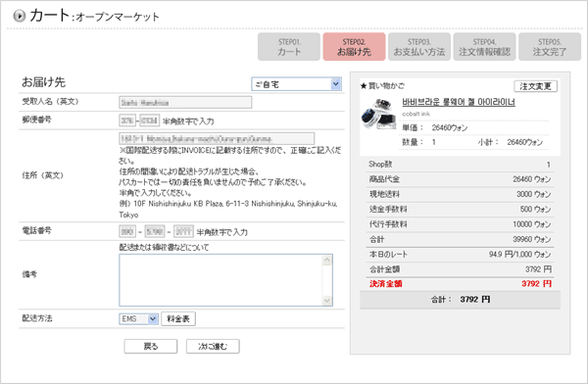588x384 pixels.
Task: Click the 次に進む next button
Action: point(213,346)
